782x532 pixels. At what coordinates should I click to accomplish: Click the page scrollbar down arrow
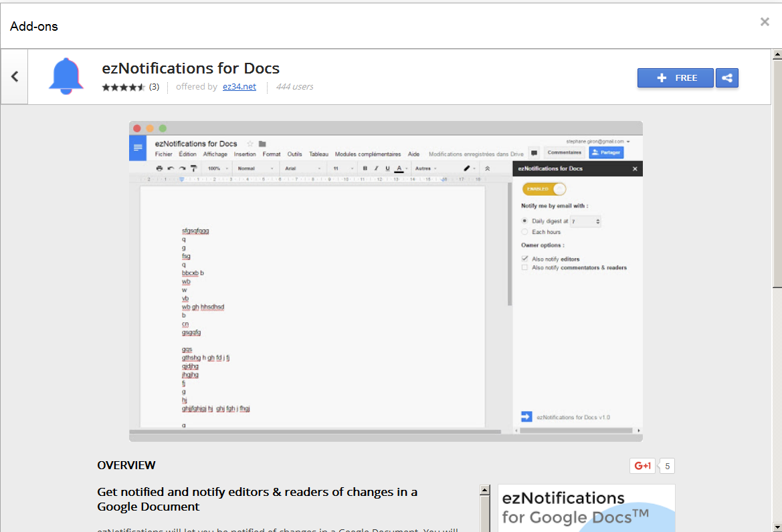pyautogui.click(x=777, y=527)
